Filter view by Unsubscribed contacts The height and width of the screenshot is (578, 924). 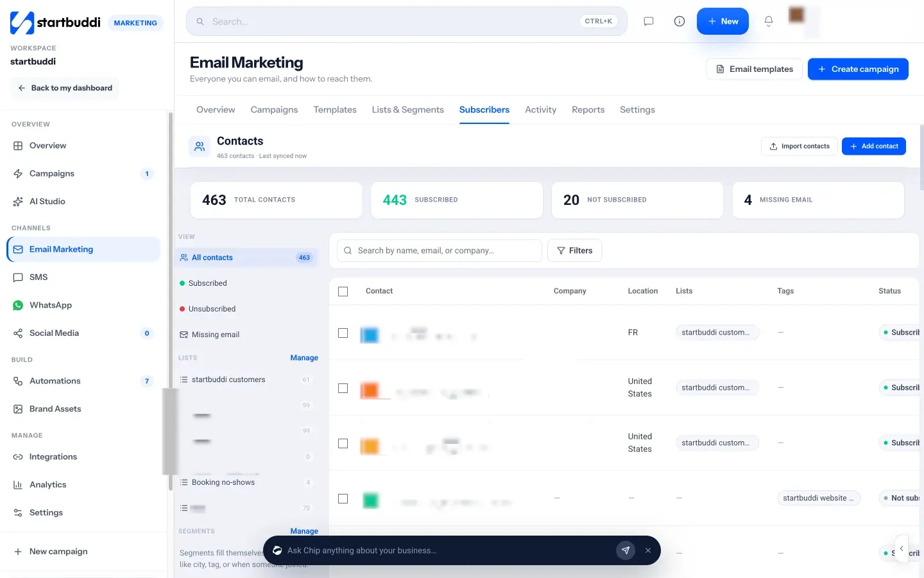point(247,309)
